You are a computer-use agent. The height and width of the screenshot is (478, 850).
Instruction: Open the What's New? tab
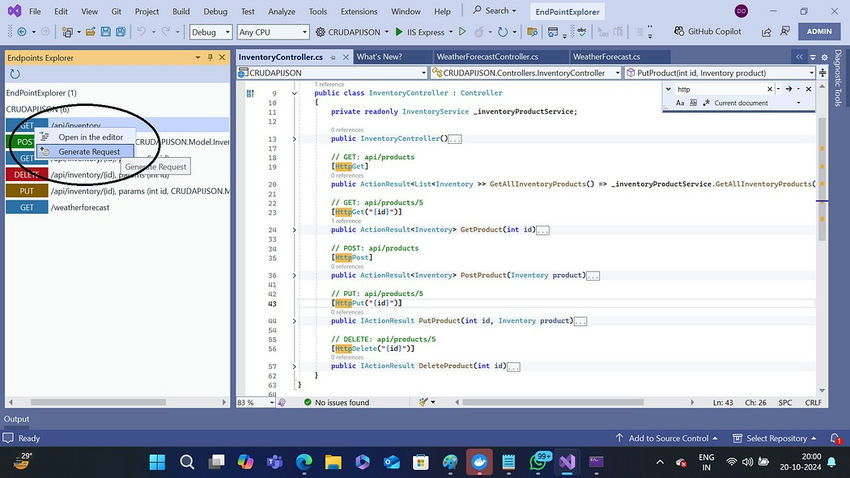(379, 57)
